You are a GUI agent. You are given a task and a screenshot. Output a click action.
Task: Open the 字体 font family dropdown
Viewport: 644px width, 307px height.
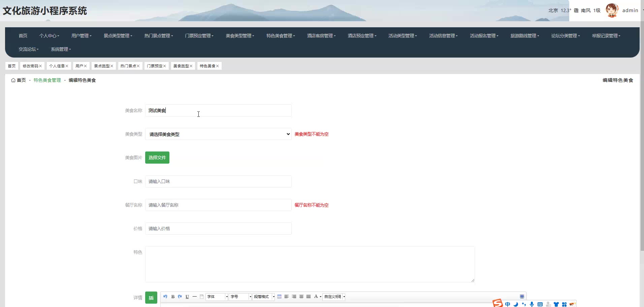click(217, 297)
